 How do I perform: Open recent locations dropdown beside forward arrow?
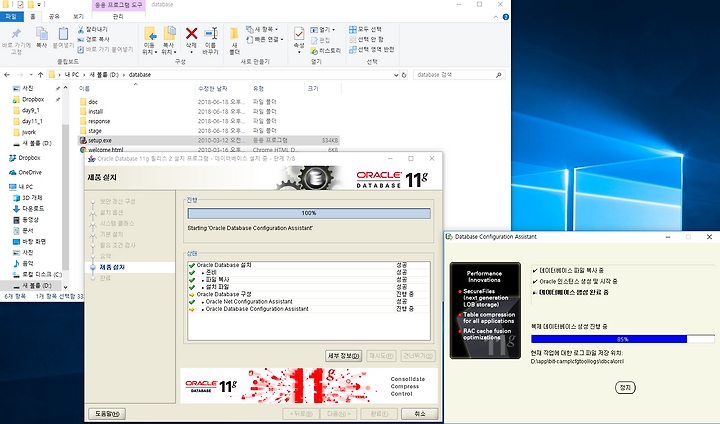[31, 74]
